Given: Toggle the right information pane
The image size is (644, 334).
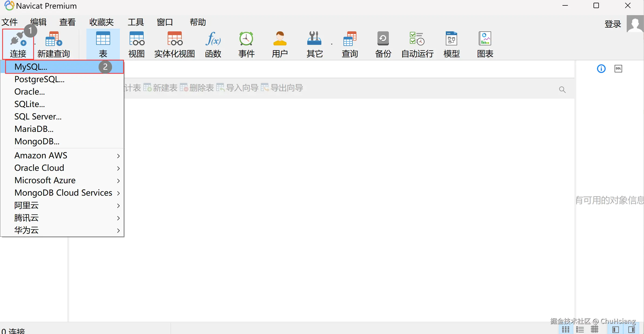Looking at the screenshot, I should pyautogui.click(x=631, y=329).
